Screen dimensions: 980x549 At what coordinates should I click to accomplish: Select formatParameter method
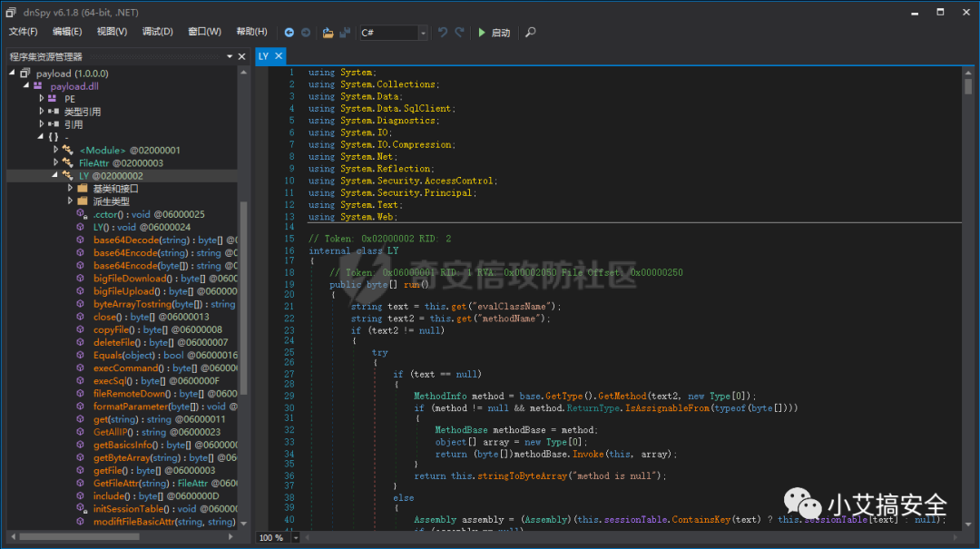tap(165, 407)
